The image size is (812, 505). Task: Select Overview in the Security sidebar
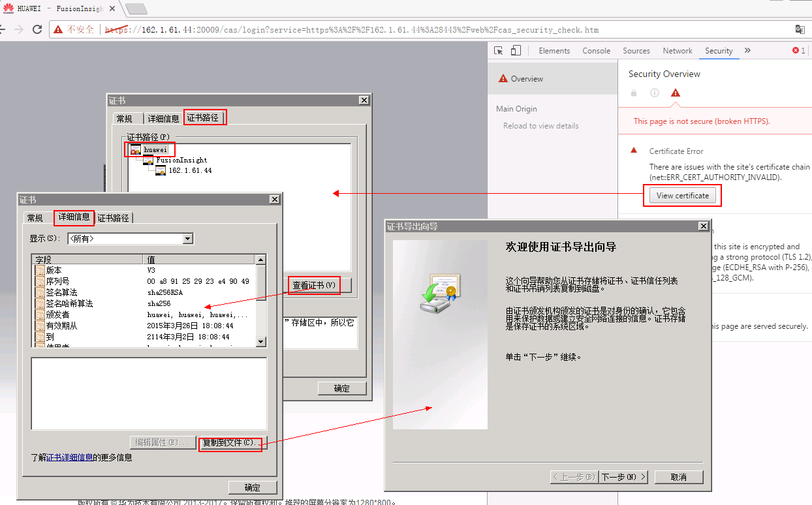tap(552, 79)
